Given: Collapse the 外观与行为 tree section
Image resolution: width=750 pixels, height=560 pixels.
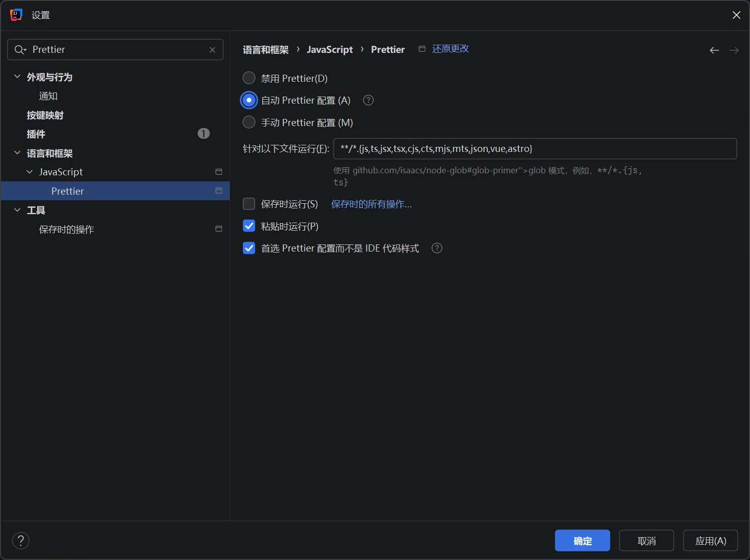Looking at the screenshot, I should click(17, 77).
